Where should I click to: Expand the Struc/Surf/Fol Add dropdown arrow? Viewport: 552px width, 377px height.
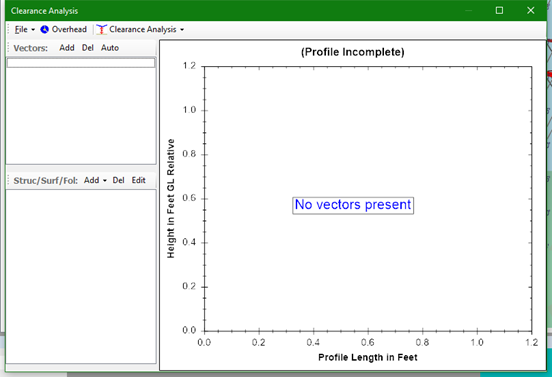pyautogui.click(x=105, y=181)
